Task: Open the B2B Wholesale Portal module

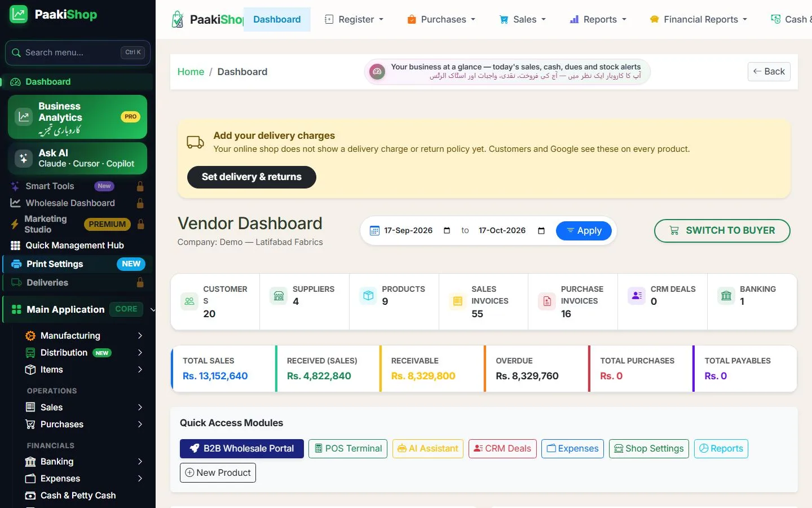Action: click(x=242, y=449)
